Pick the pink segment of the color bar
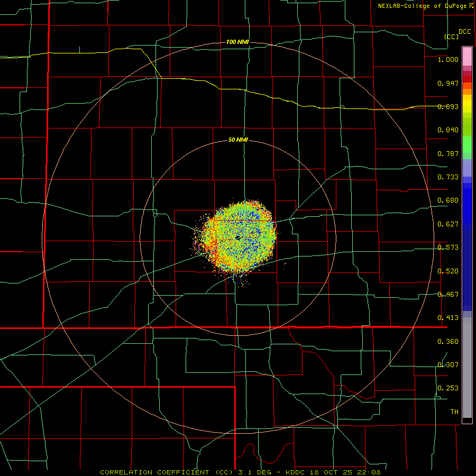The width and height of the screenshot is (476, 476). pos(467,57)
